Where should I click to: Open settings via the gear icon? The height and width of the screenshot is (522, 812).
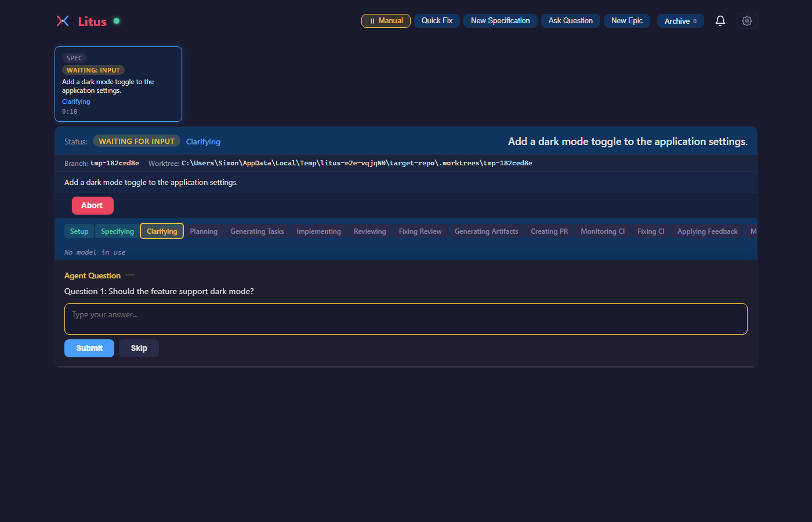(747, 21)
